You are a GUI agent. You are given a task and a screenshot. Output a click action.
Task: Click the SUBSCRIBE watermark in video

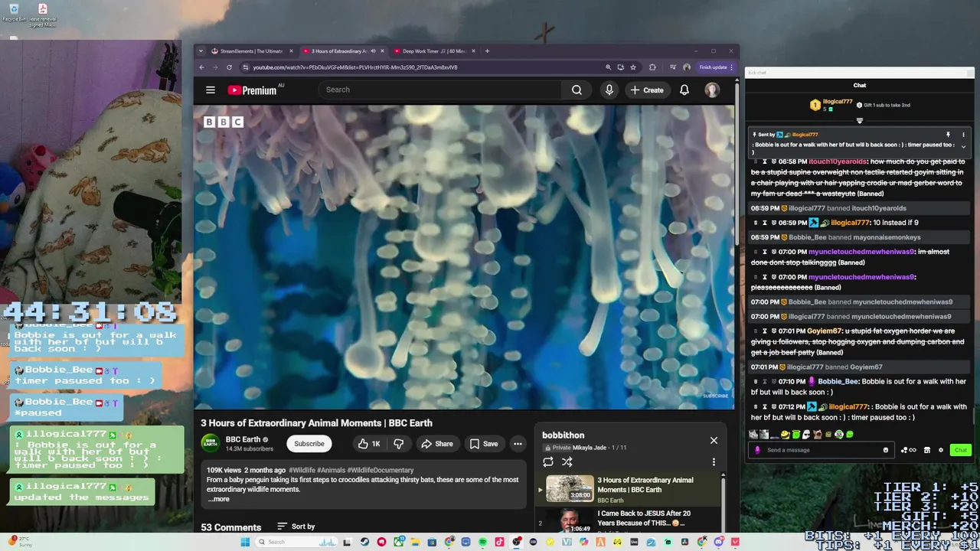(715, 396)
